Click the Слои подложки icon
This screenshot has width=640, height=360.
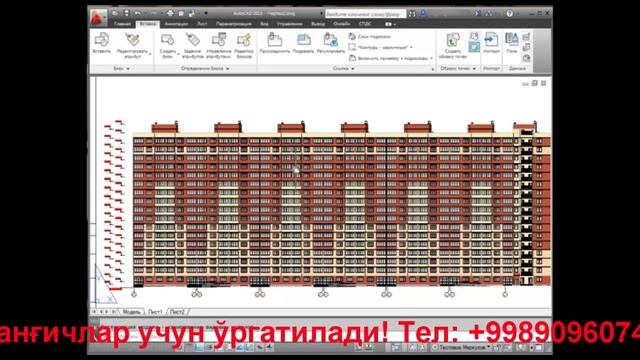pyautogui.click(x=352, y=36)
